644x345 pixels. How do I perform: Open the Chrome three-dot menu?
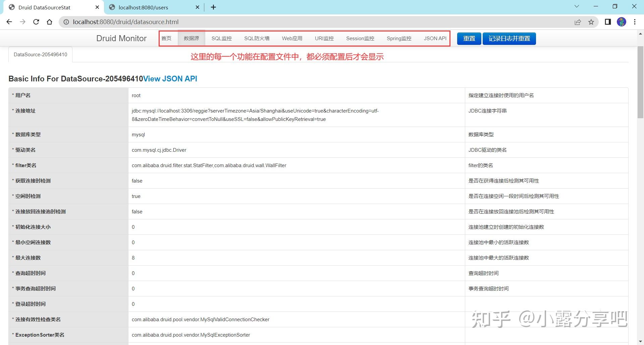coord(635,22)
